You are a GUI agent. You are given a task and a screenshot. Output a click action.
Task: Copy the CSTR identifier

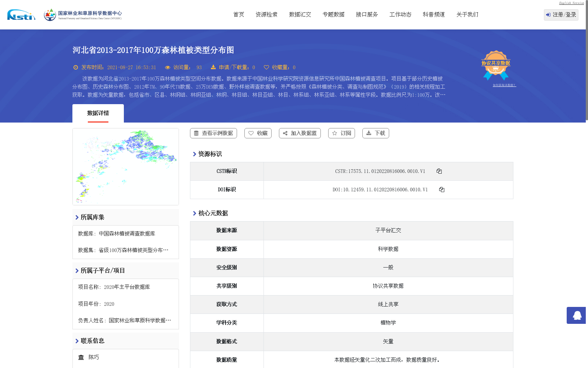point(439,171)
